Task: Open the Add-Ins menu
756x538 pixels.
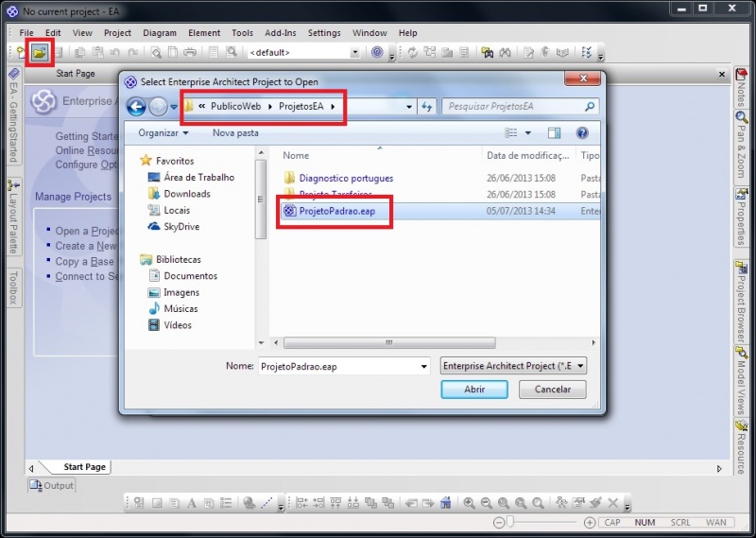Action: tap(280, 33)
